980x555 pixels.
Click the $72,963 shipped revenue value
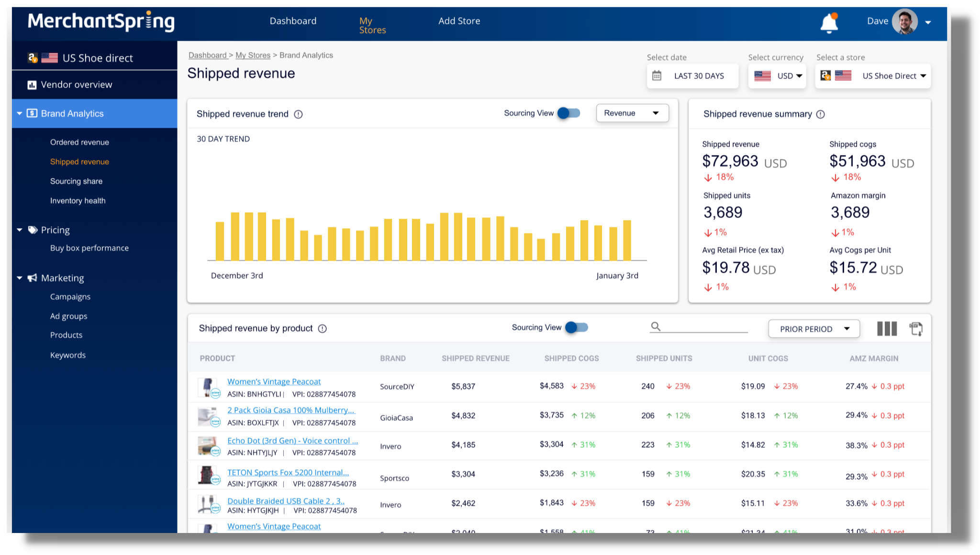coord(730,161)
